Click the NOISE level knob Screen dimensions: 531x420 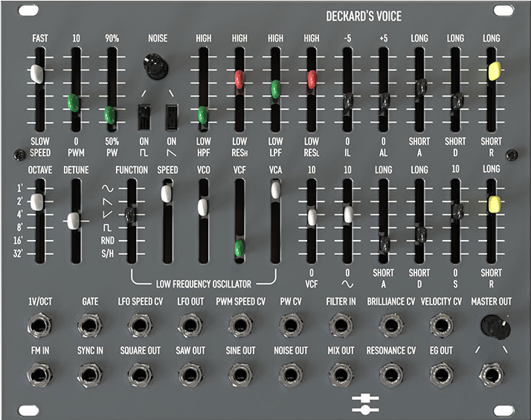[x=155, y=65]
